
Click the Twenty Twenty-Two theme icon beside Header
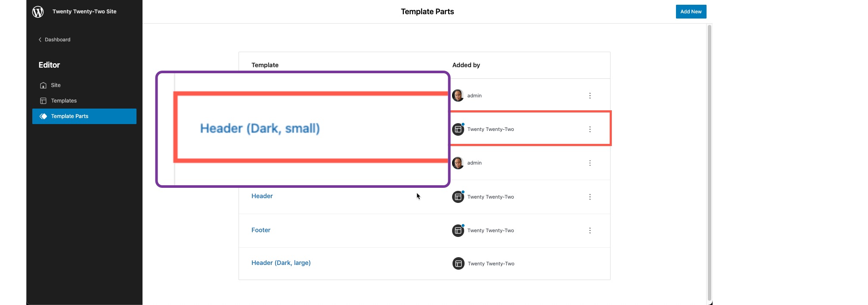pos(458,197)
